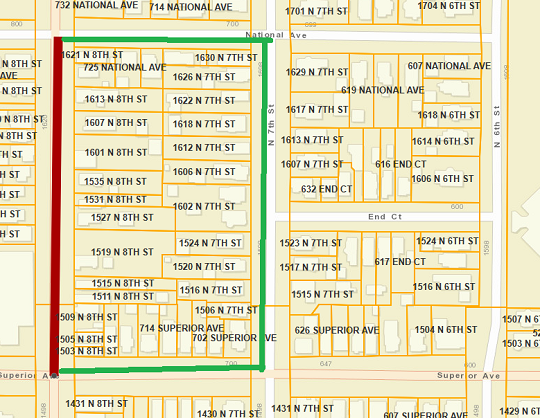
Task: Select the 607 NATIONAL AVE parcel
Action: click(449, 66)
